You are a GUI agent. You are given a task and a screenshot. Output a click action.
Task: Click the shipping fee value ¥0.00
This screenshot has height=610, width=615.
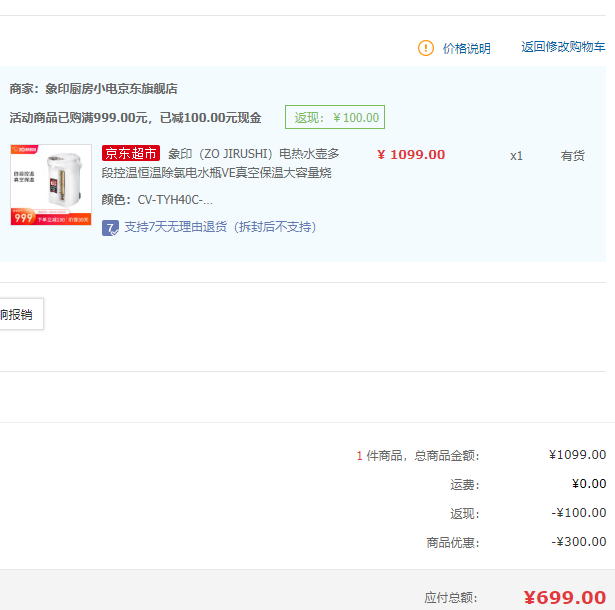(589, 484)
